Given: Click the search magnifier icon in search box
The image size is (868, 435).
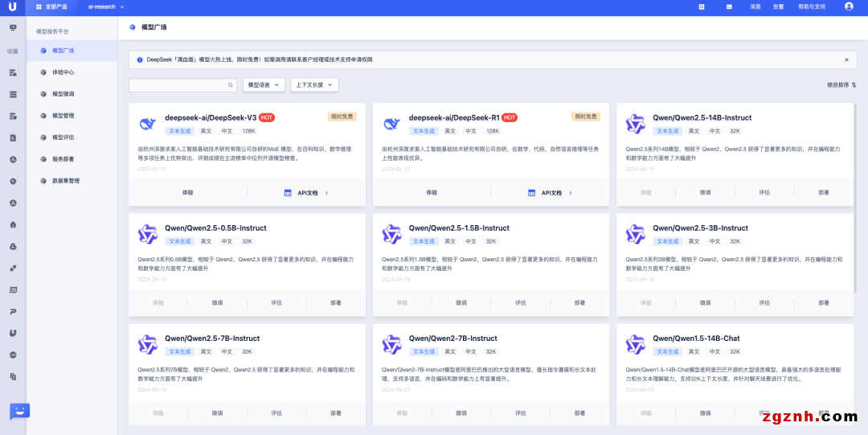Looking at the screenshot, I should pos(231,84).
